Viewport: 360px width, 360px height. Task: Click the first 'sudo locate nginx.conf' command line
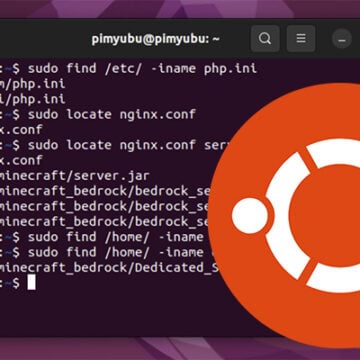[x=112, y=114]
